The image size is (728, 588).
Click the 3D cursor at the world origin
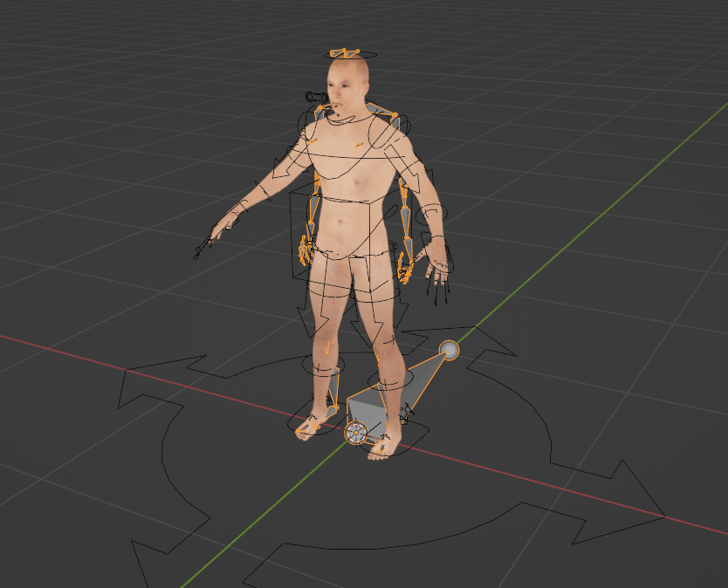(x=356, y=433)
